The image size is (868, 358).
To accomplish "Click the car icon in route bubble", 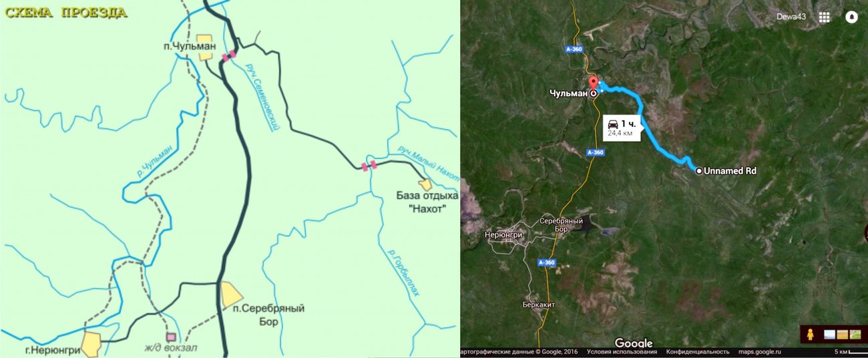I will tap(613, 124).
